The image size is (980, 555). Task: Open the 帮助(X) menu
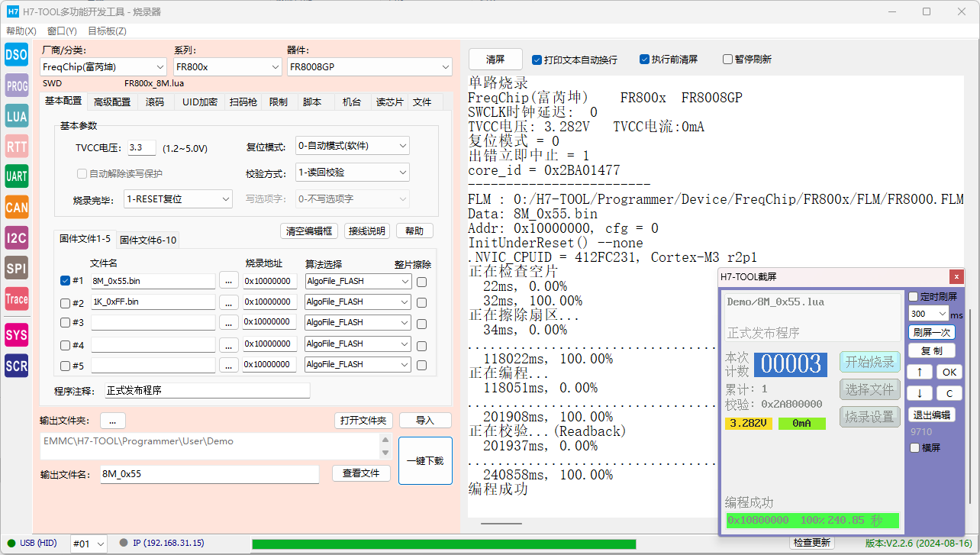[x=21, y=31]
